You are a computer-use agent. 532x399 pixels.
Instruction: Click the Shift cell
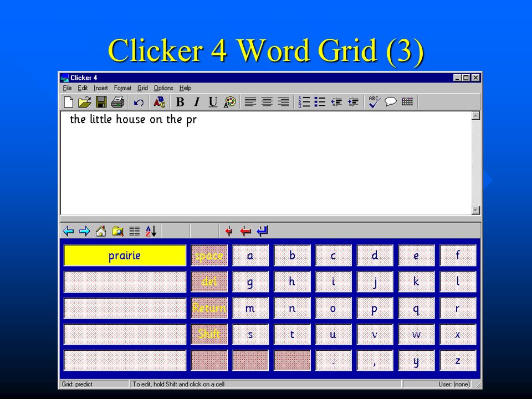[209, 334]
